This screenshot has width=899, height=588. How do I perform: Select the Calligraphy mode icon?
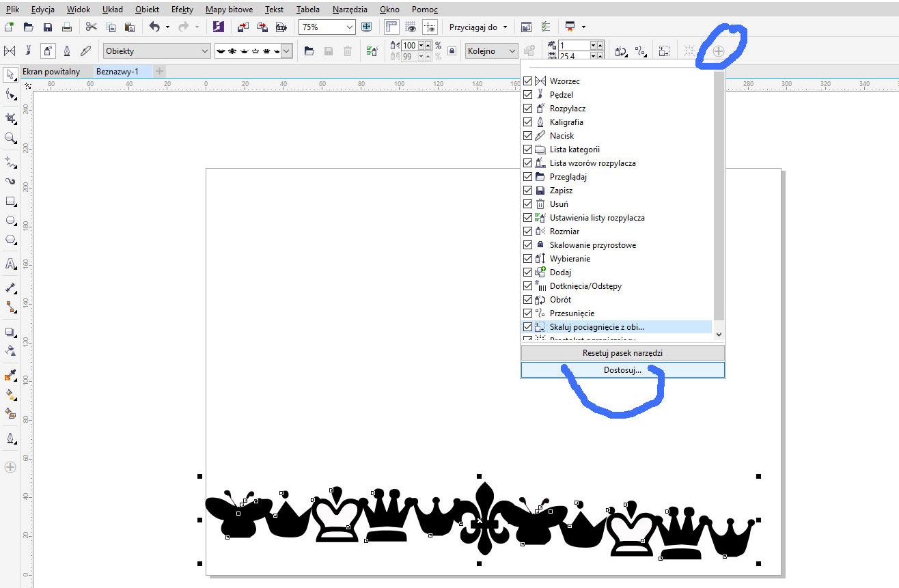click(x=67, y=51)
